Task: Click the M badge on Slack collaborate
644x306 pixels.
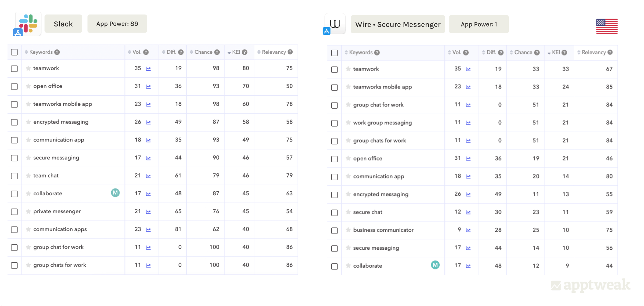Action: point(115,193)
